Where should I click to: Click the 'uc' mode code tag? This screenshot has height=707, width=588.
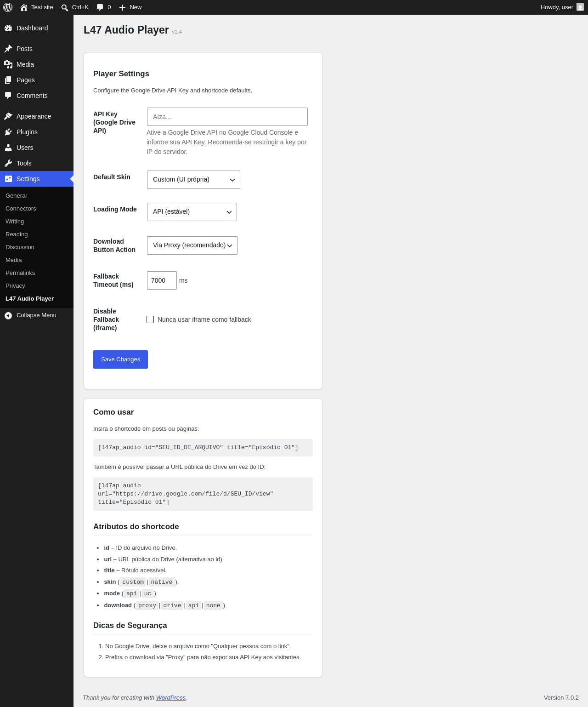[147, 593]
